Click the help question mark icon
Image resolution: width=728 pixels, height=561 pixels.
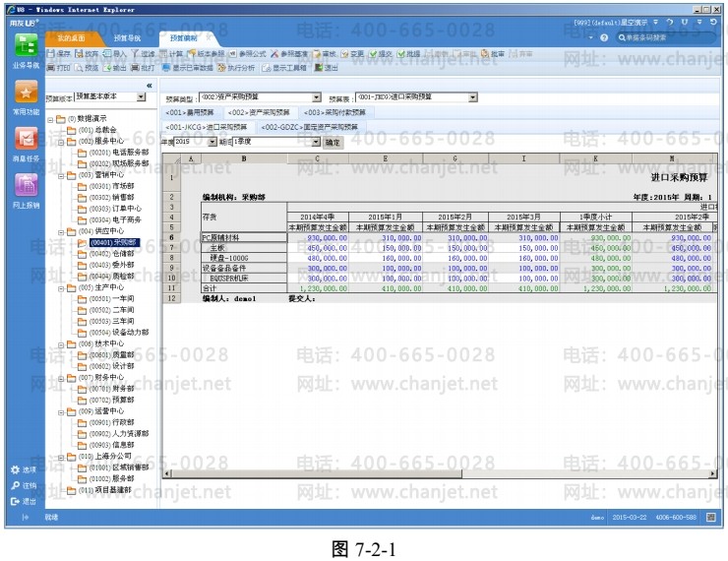[x=604, y=37]
